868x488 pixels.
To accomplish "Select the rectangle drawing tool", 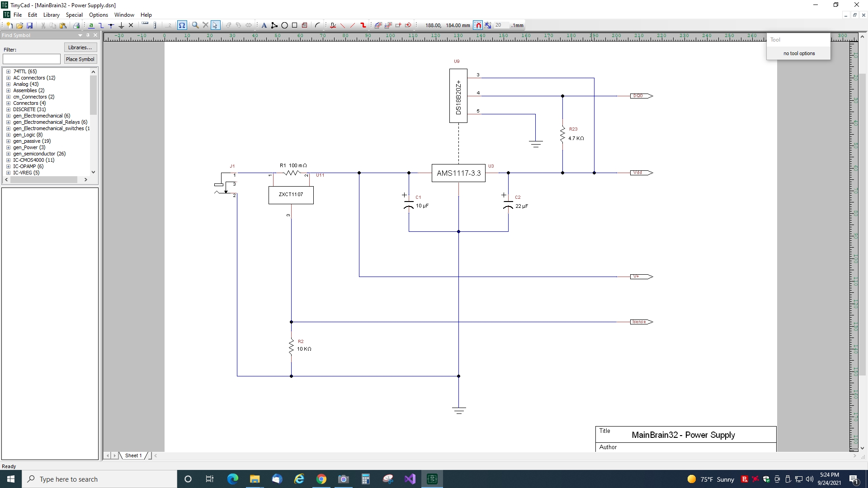I will 294,25.
